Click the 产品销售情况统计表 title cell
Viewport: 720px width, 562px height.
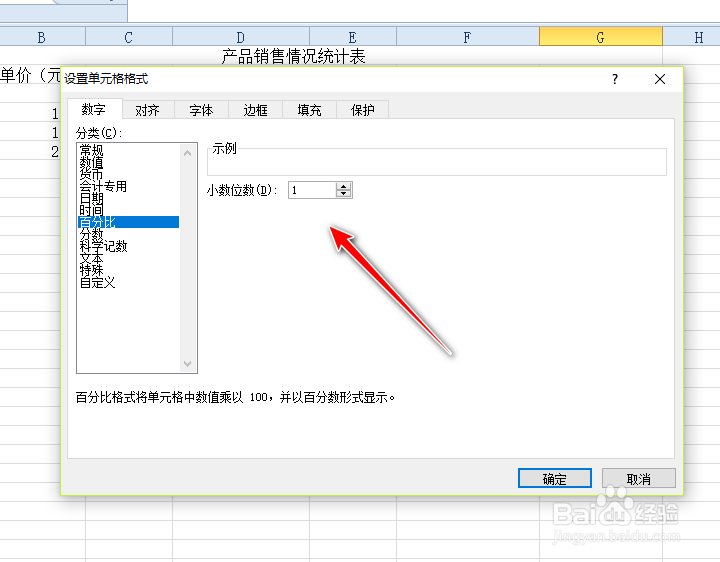[293, 56]
